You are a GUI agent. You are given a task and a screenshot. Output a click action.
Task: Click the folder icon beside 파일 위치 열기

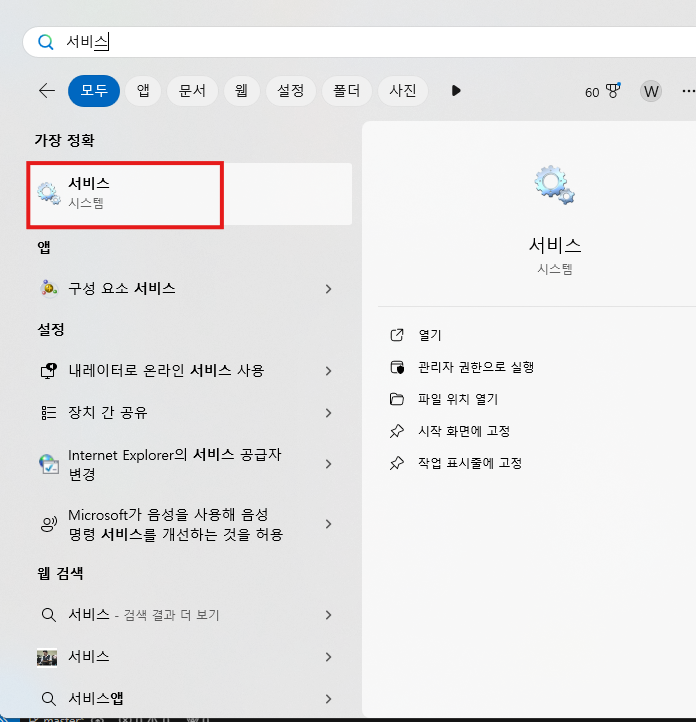point(397,399)
